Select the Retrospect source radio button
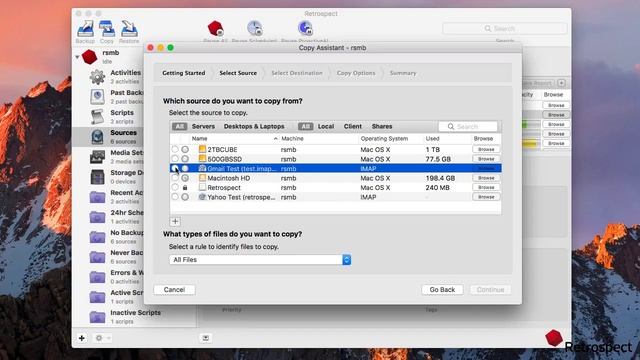Viewport: 640px width, 360px height. coord(175,187)
